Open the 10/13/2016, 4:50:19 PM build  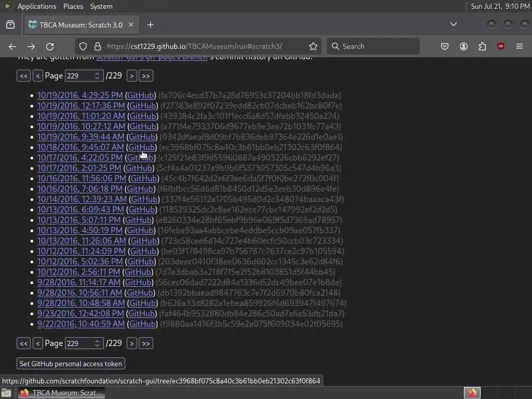79,230
